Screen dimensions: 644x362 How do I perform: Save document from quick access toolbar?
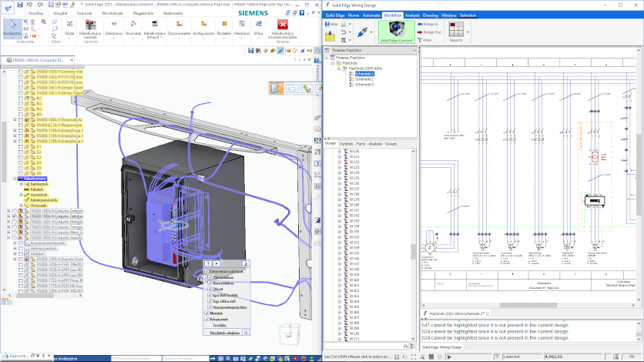20,5
